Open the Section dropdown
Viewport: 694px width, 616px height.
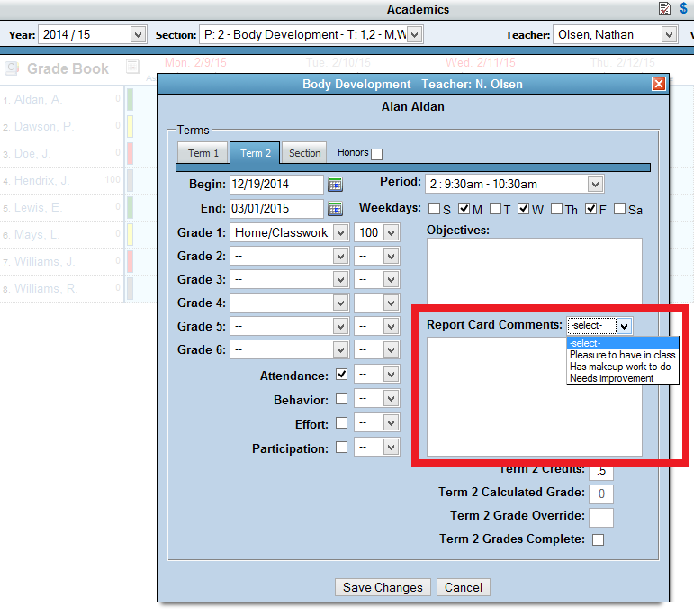pyautogui.click(x=311, y=34)
